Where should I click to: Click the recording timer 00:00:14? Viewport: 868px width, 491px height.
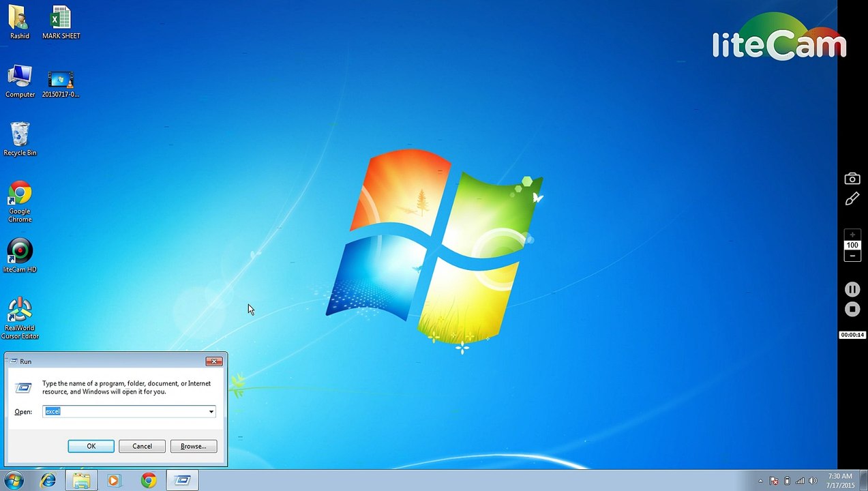tap(852, 335)
